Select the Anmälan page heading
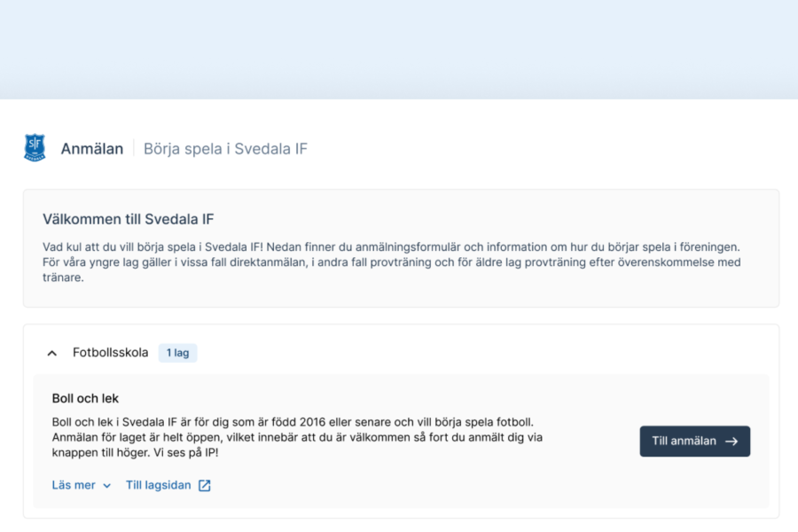 coord(92,149)
